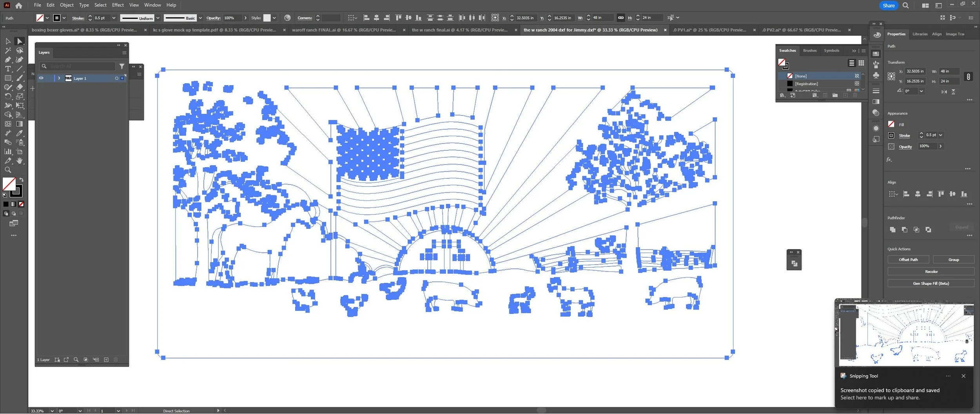Expand Layer 1 sublayers
The image size is (980, 414).
[x=59, y=78]
